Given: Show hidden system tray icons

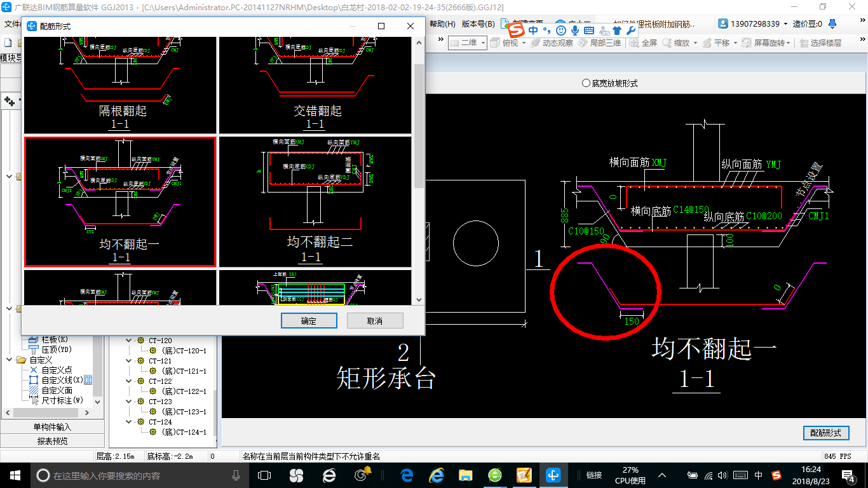Looking at the screenshot, I should 662,475.
